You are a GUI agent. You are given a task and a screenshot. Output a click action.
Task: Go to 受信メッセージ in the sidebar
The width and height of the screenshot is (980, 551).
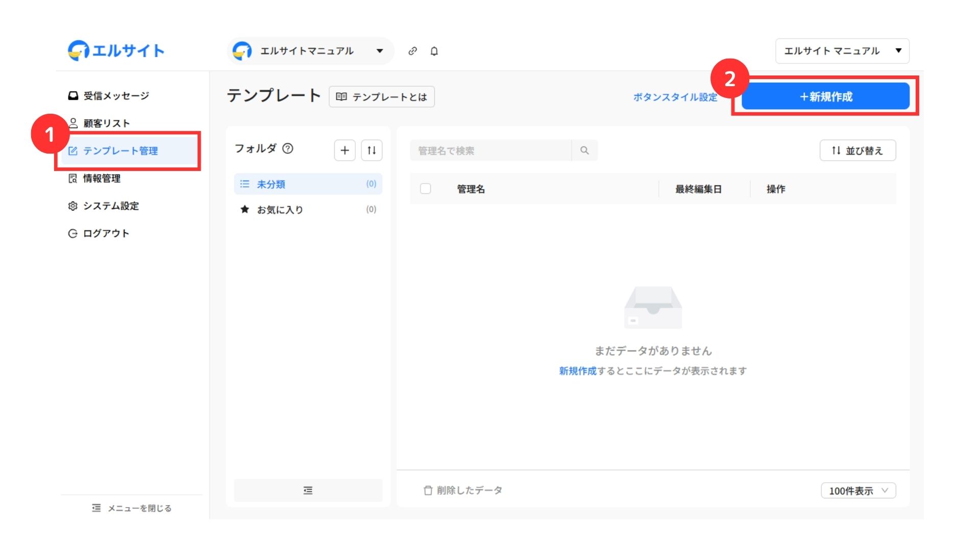point(116,96)
